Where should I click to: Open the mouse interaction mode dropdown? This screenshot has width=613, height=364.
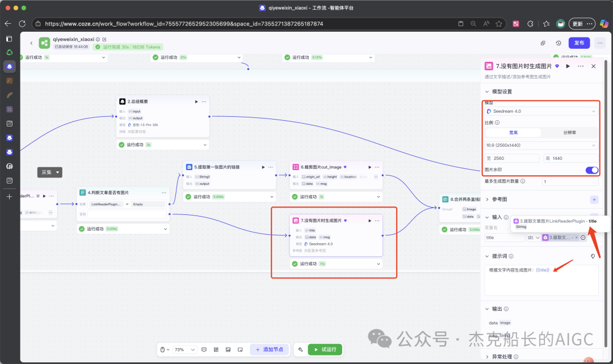coord(165,350)
